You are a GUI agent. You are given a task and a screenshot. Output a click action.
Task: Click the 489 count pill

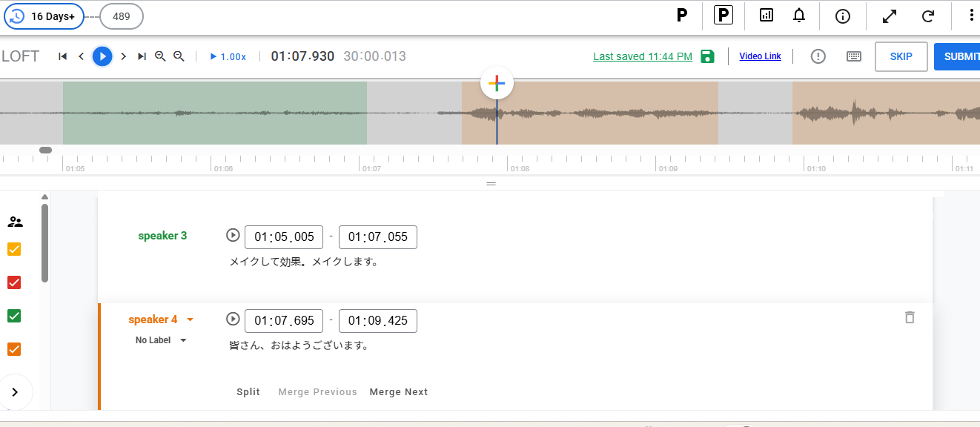click(x=122, y=16)
